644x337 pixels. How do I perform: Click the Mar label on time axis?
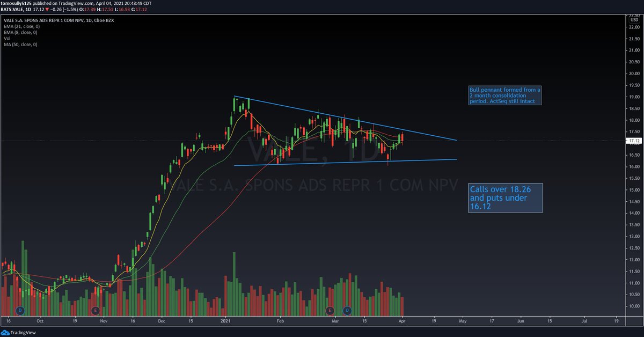pyautogui.click(x=336, y=320)
